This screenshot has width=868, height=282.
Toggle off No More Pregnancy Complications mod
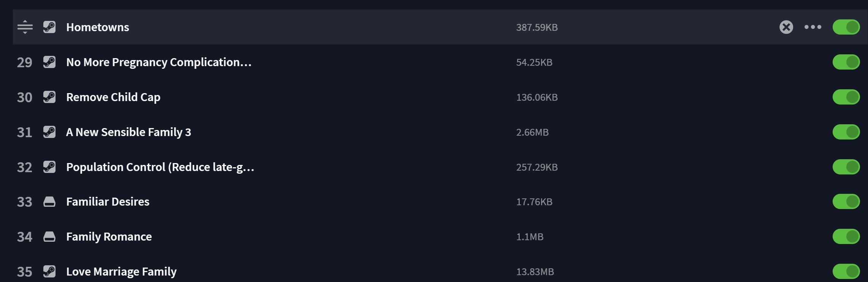(846, 62)
